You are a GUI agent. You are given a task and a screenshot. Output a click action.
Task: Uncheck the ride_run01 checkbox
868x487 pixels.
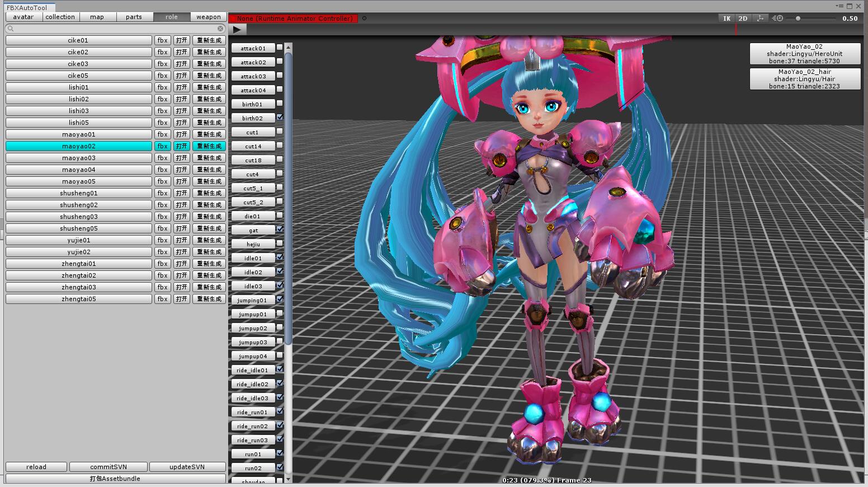pyautogui.click(x=280, y=411)
